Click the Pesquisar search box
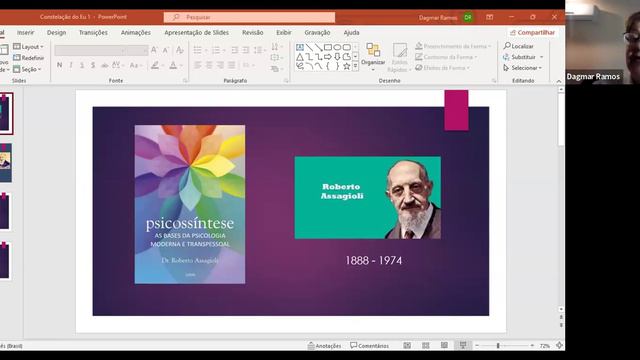640x360 pixels. 249,17
